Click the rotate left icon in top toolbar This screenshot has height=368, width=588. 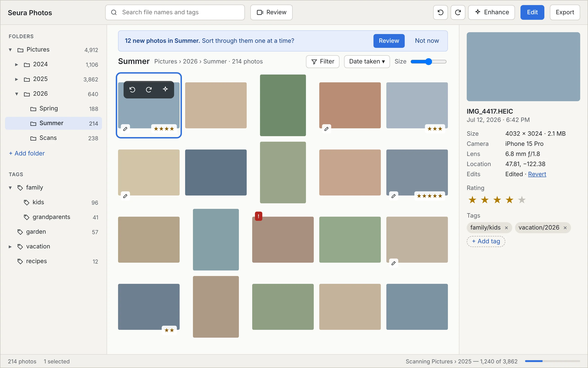(x=440, y=12)
